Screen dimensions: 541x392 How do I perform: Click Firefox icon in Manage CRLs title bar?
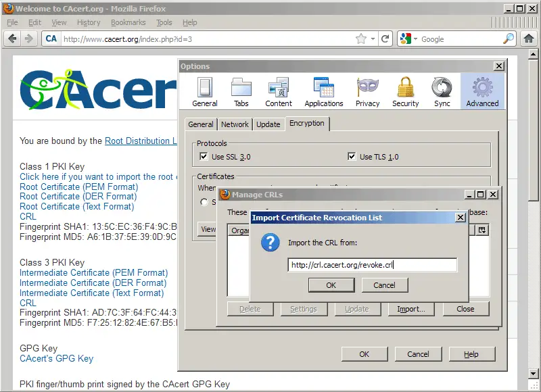[x=225, y=195]
